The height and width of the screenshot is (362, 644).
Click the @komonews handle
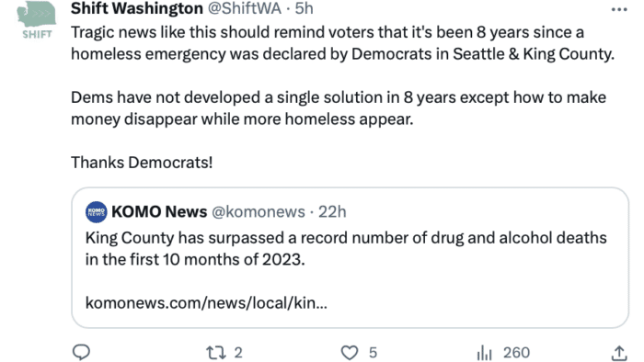259,212
